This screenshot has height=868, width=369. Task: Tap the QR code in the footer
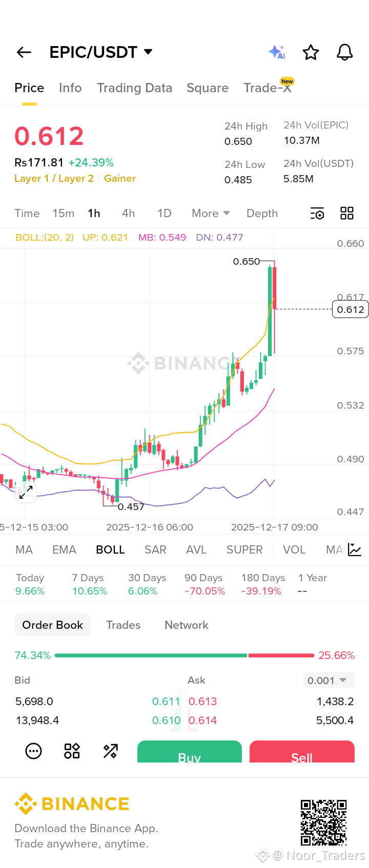[323, 823]
